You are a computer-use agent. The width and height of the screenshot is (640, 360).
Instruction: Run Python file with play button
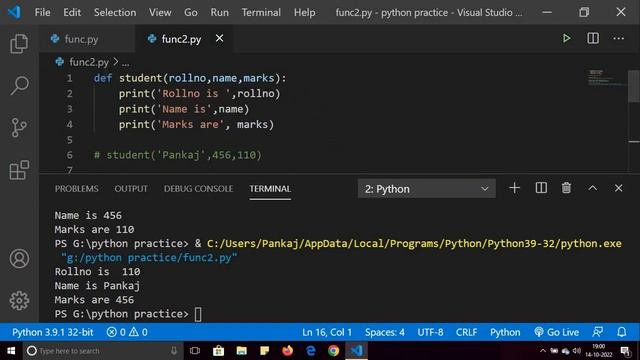click(x=566, y=38)
